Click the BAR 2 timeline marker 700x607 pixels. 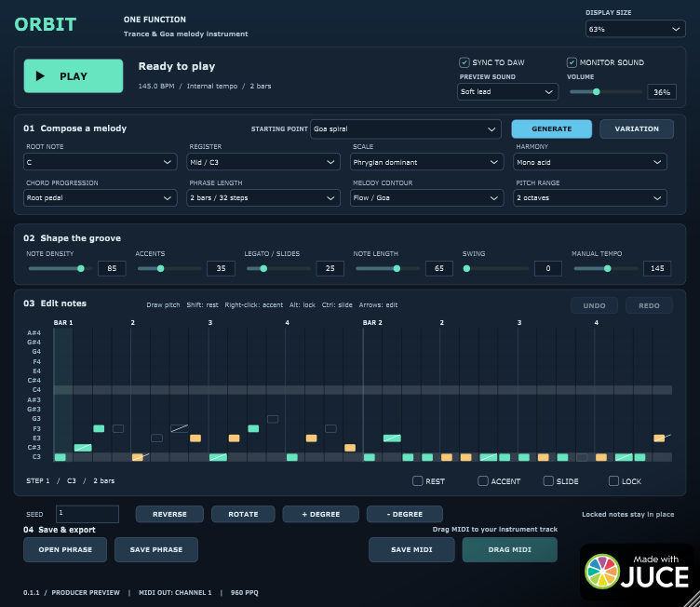click(x=372, y=322)
